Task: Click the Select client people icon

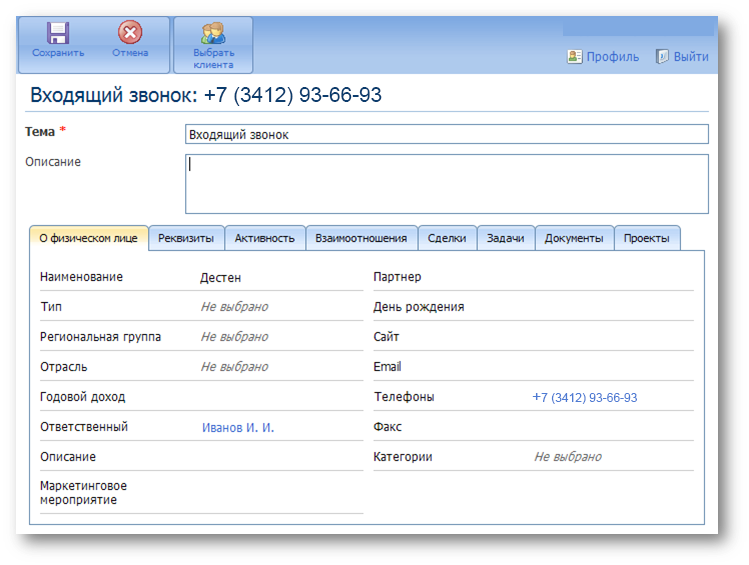Action: [213, 33]
